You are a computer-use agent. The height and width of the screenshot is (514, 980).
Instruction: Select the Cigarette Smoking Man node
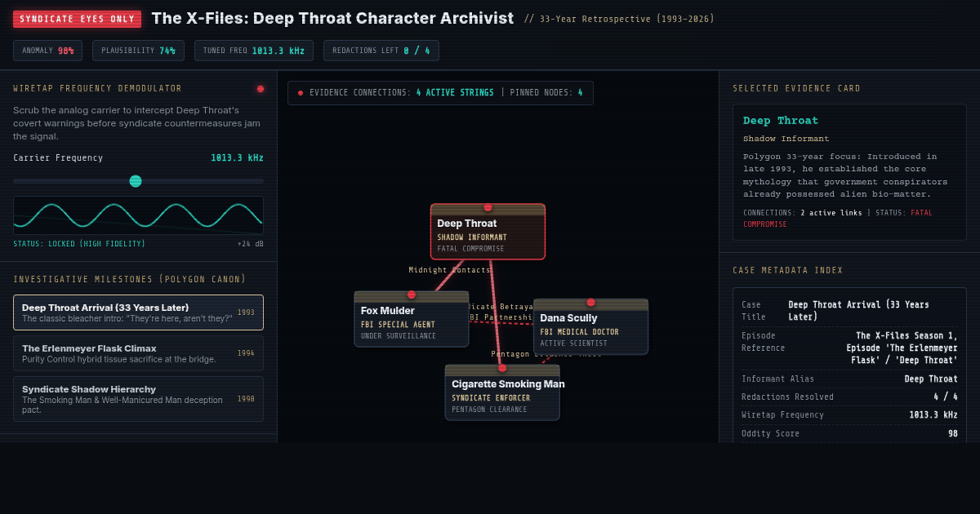(x=502, y=392)
